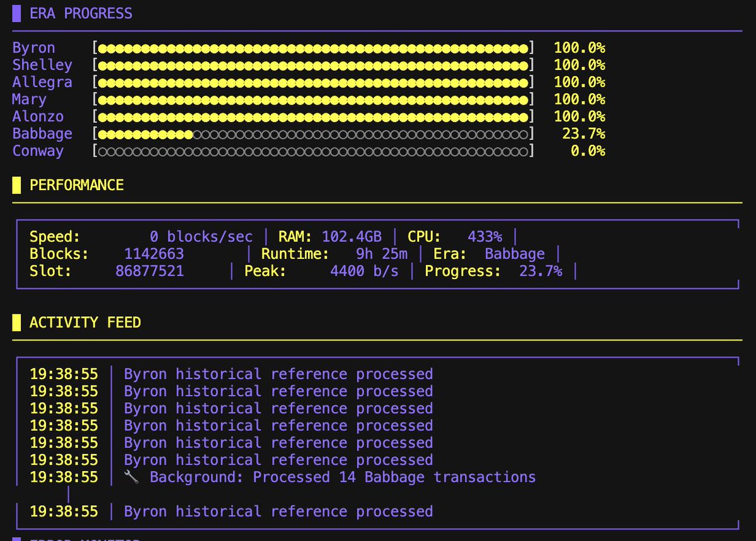Image resolution: width=756 pixels, height=541 pixels.
Task: Click the Mary era label
Action: pyautogui.click(x=29, y=100)
